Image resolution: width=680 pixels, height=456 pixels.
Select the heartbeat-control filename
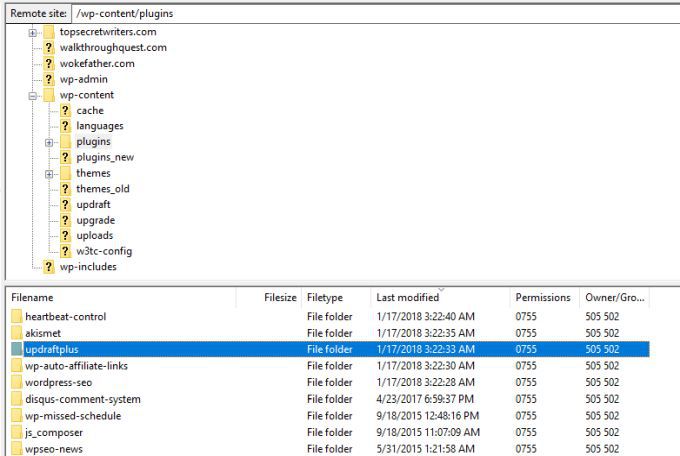pos(65,316)
